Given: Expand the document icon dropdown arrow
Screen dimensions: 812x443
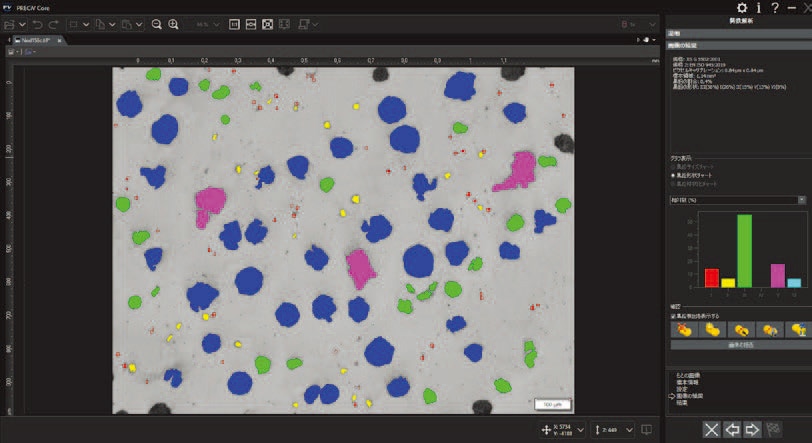Looking at the screenshot, I should pos(112,24).
